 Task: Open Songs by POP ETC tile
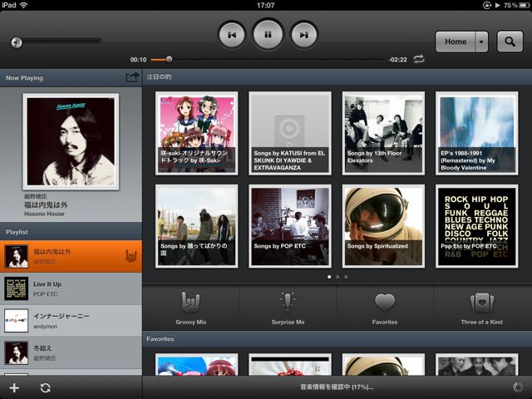tap(290, 226)
